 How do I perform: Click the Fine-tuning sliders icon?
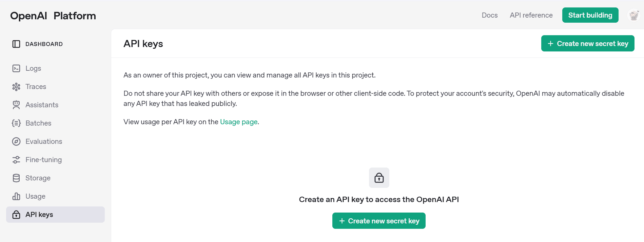pos(16,160)
